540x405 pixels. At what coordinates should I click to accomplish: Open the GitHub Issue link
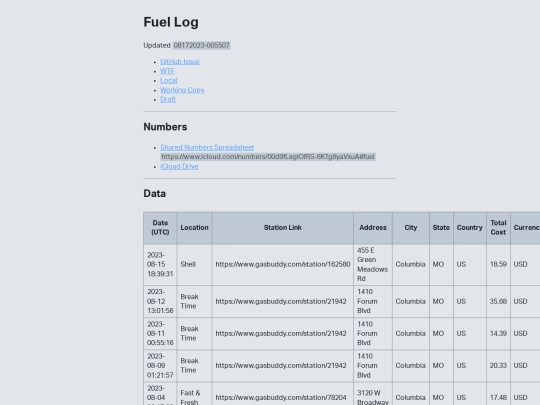pyautogui.click(x=180, y=62)
